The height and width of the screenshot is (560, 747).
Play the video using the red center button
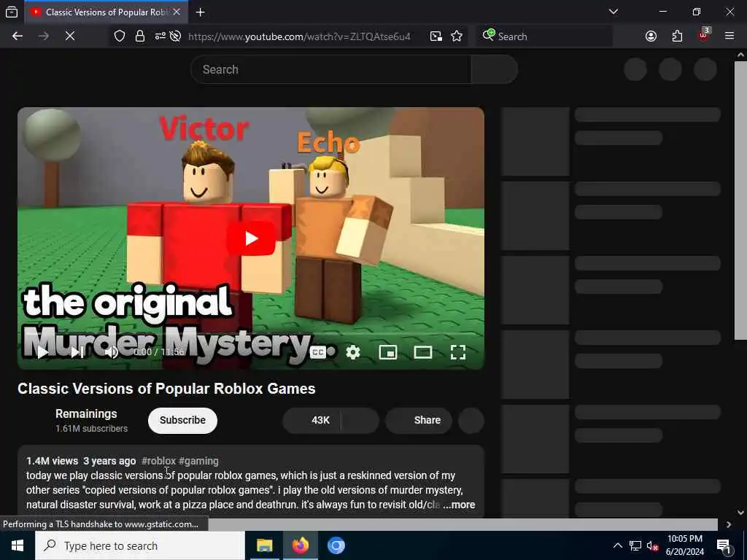click(x=251, y=238)
